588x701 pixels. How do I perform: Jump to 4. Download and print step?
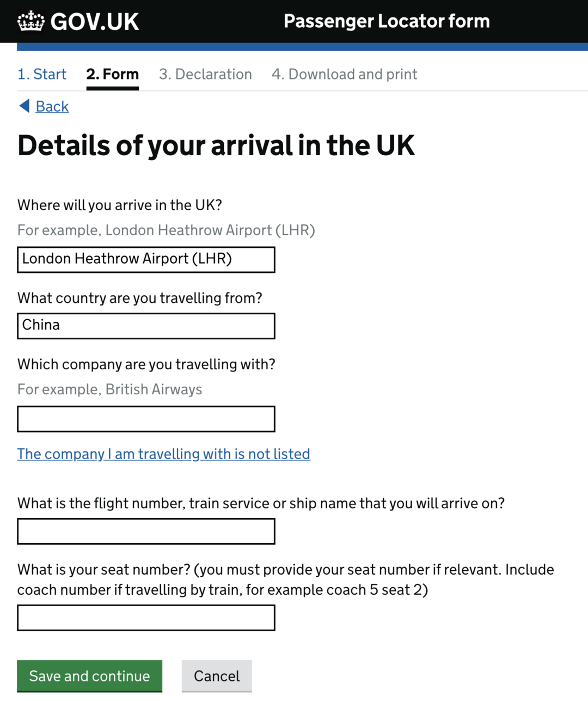tap(344, 74)
